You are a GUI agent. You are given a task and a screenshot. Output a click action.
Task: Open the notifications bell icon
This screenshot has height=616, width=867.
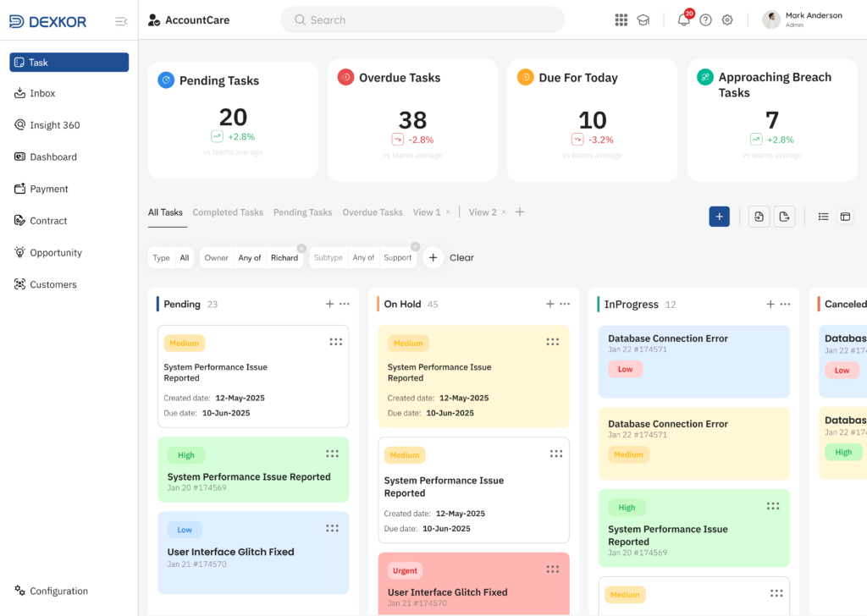coord(683,20)
